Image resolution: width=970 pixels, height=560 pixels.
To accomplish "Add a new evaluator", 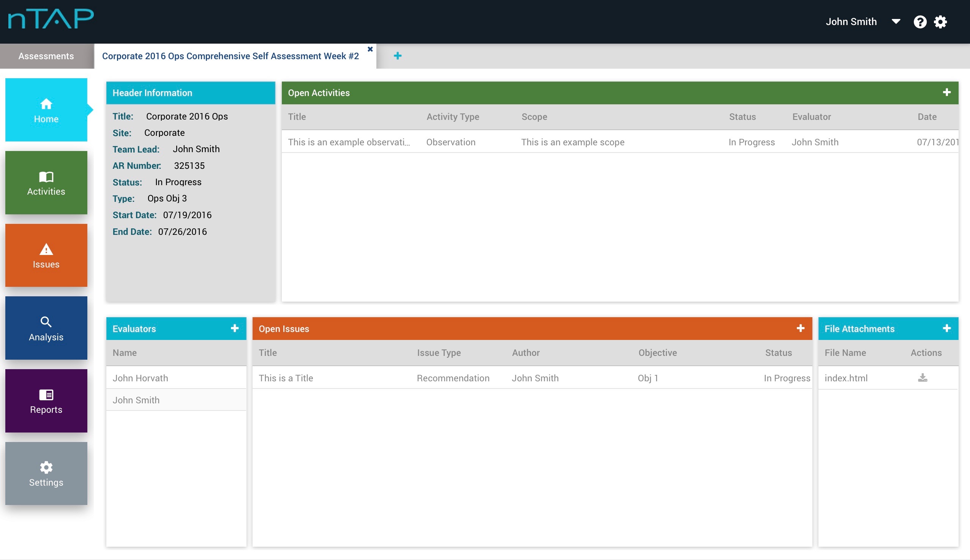I will coord(235,329).
